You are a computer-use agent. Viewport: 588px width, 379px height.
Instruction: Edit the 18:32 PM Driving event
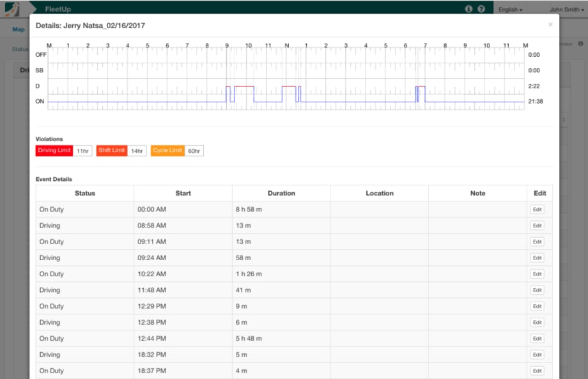(537, 355)
